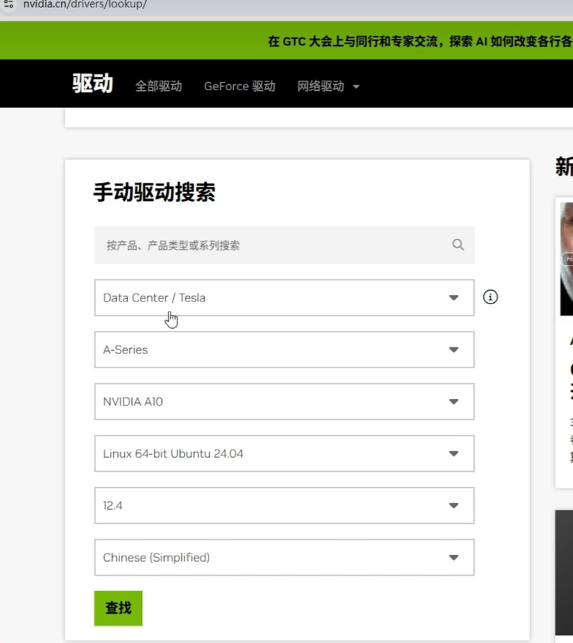Open the NVIDIA A10 product dropdown
This screenshot has width=573, height=643.
coord(284,401)
